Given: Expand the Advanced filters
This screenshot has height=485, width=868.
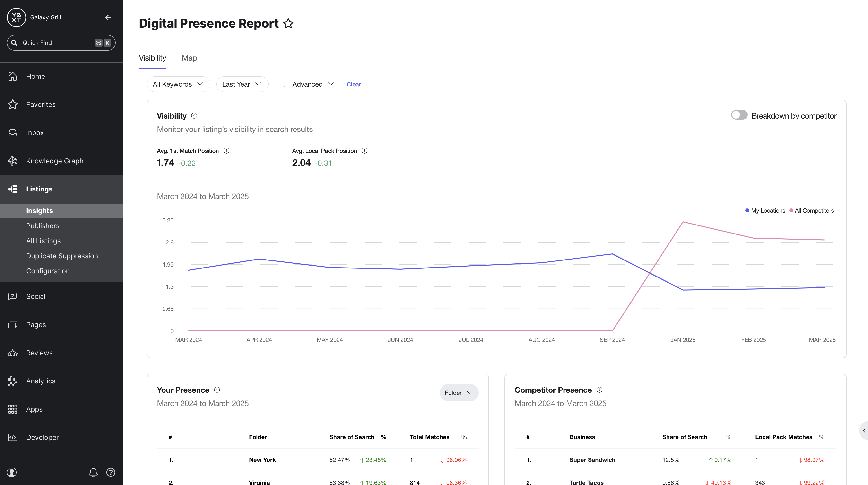Looking at the screenshot, I should 307,84.
